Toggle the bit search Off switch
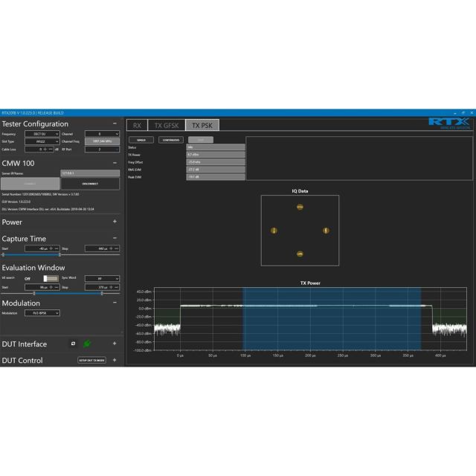This screenshot has height=476, width=476. pos(50,278)
